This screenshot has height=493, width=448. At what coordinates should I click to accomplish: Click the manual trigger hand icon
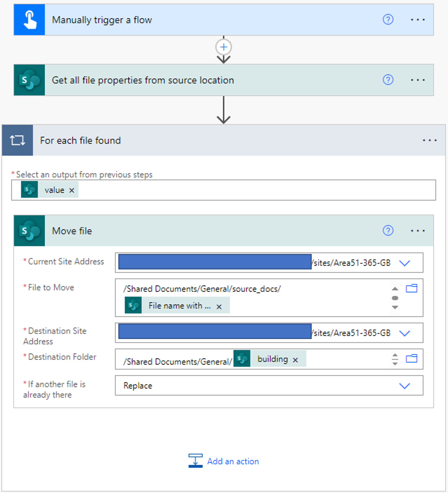29,20
